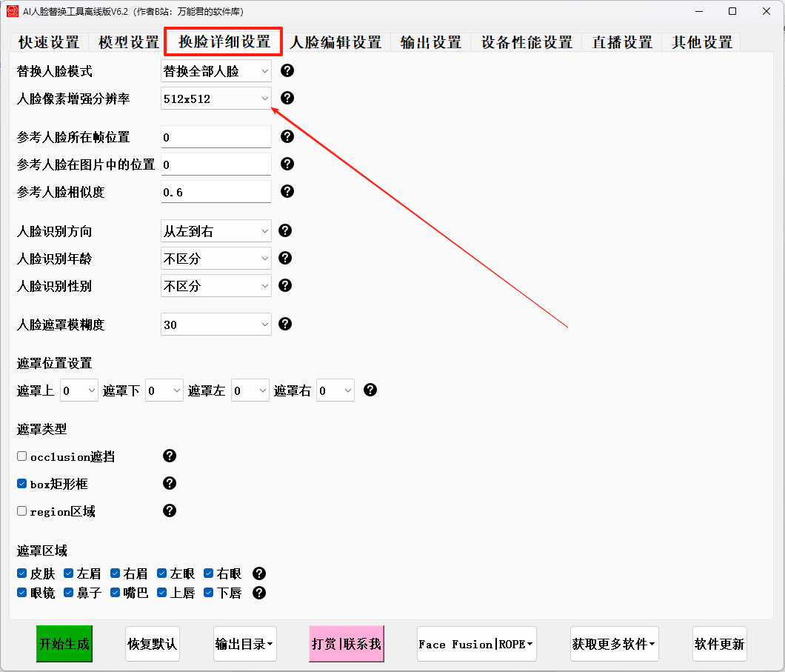Click the 参考人脸所在帧位置 input field
This screenshot has width=785, height=672.
(x=216, y=137)
